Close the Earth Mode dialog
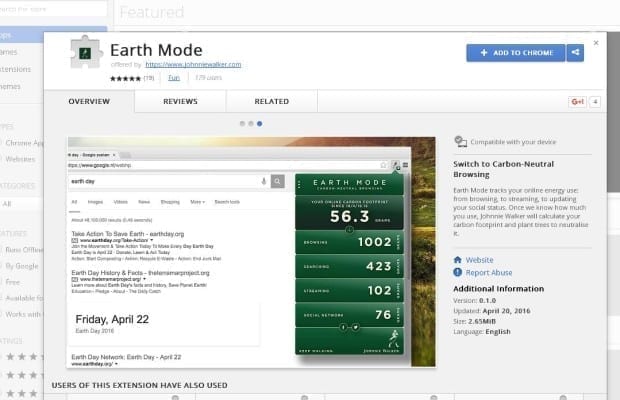Screen dimensions: 620x400 596,43
